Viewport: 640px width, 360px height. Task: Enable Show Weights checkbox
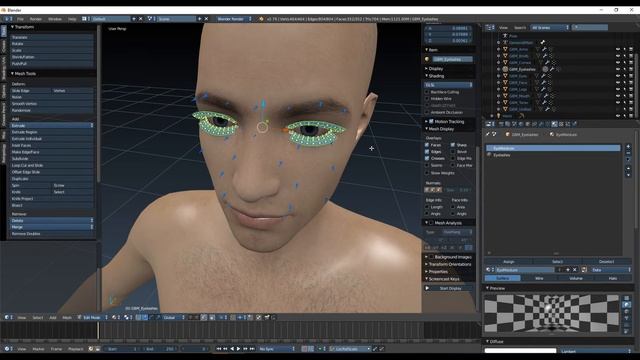[427, 173]
